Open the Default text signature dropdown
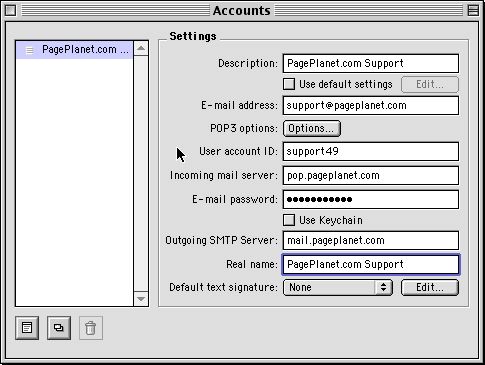 [x=338, y=287]
